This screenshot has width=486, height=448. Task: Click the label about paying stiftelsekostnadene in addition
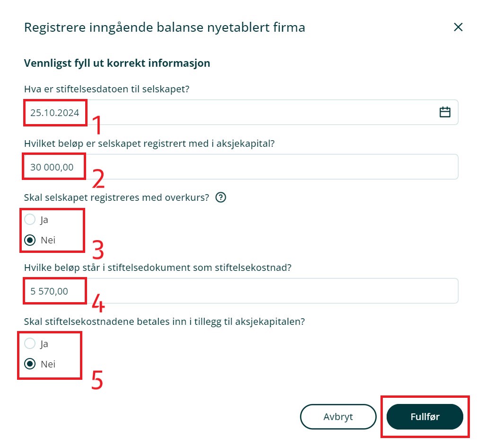point(164,322)
